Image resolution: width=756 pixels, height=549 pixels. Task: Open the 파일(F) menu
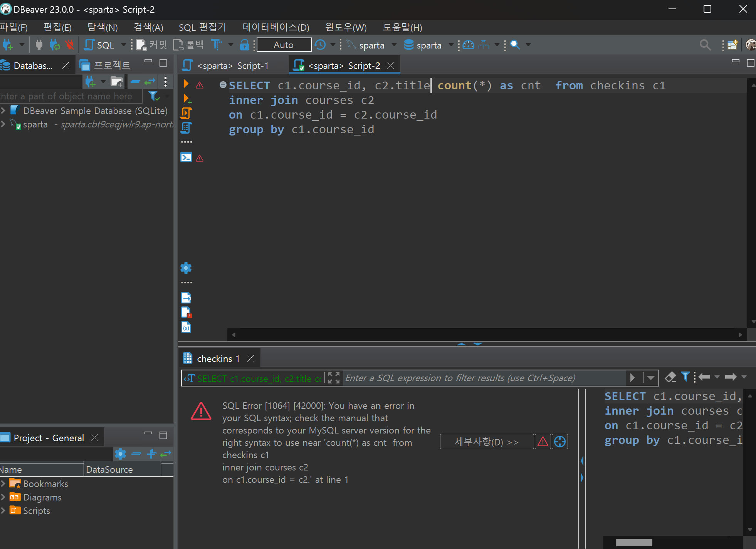(14, 27)
